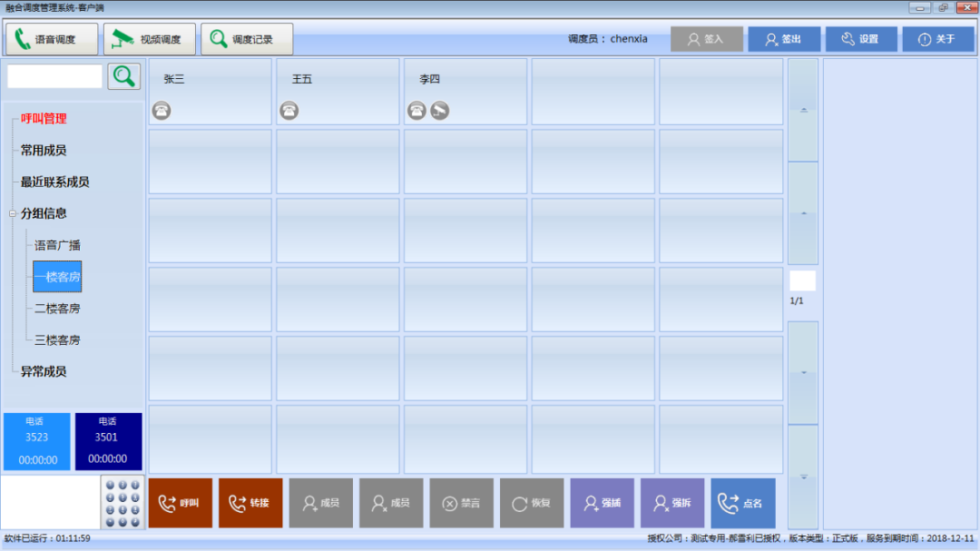The image size is (980, 551).
Task: Click the phone icon under 王五
Action: pos(289,111)
